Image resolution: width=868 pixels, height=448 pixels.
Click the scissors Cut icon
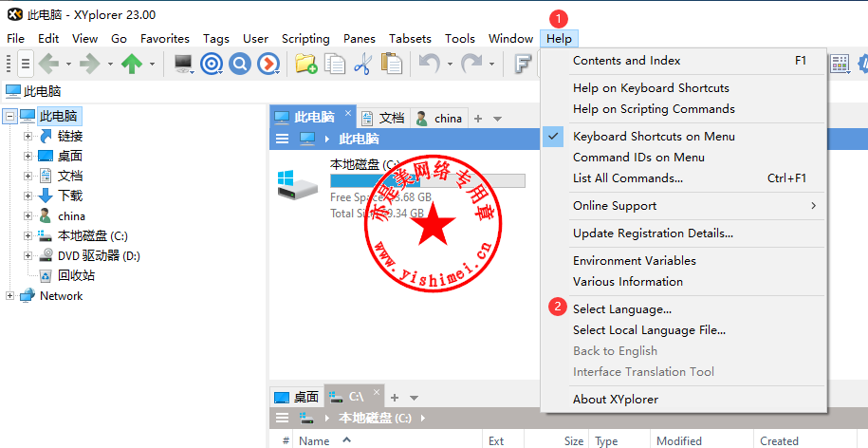[x=363, y=64]
